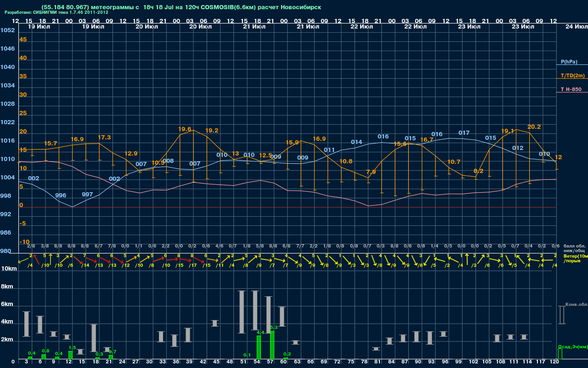The image size is (588, 368).
Task: Click the temperature value 8.2
Action: [x=478, y=171]
